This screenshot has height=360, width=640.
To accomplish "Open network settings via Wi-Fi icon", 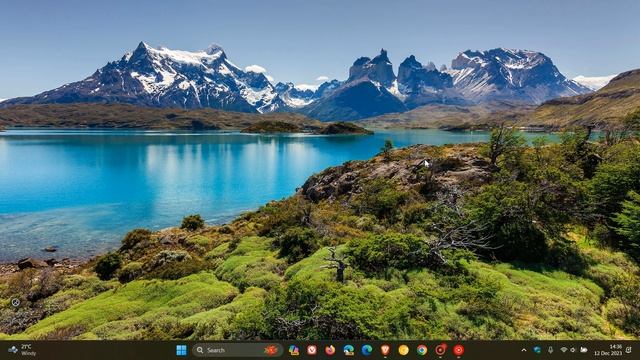I will coord(564,350).
